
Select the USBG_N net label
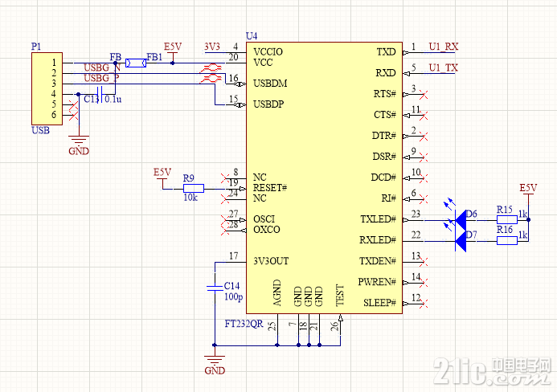(102, 67)
